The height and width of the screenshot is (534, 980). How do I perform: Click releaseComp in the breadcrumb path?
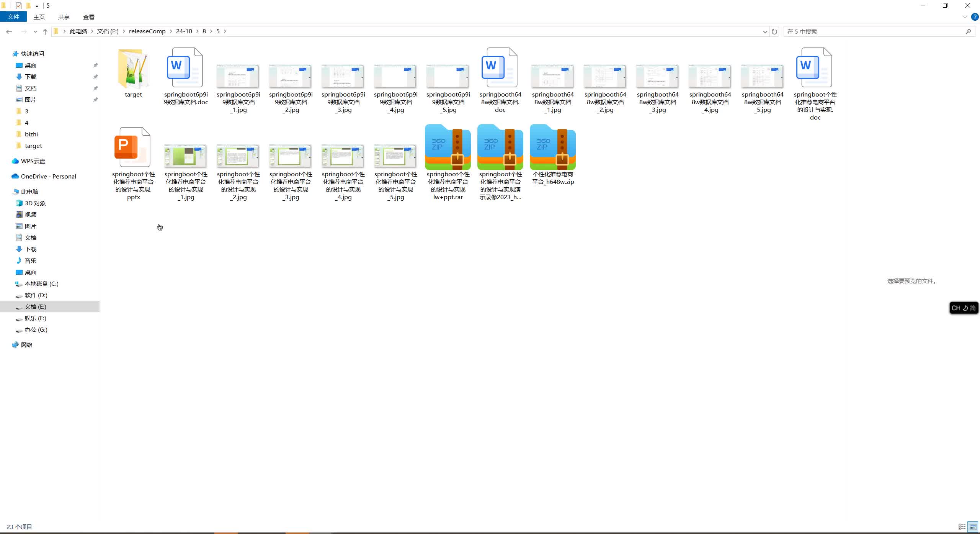point(147,31)
